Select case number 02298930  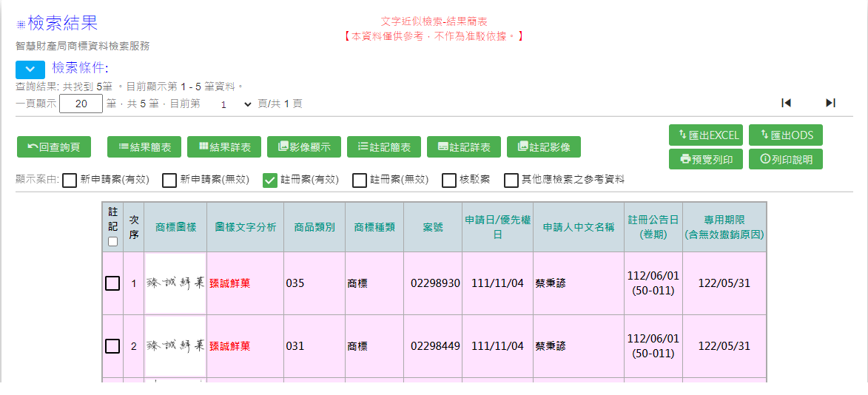435,283
